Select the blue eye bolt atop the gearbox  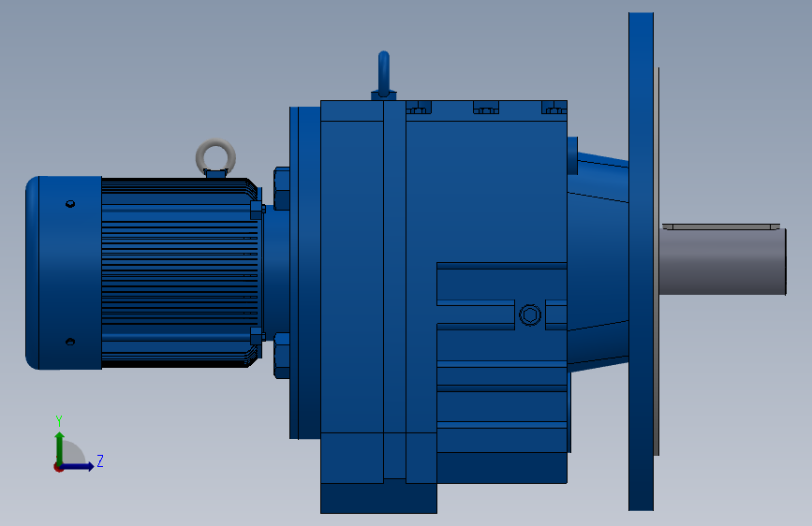click(x=384, y=75)
